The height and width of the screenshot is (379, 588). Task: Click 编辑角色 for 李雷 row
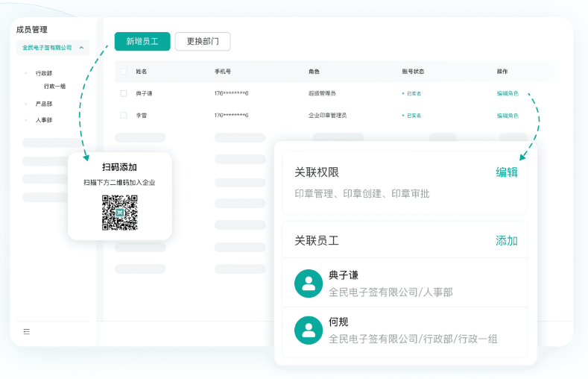point(508,116)
